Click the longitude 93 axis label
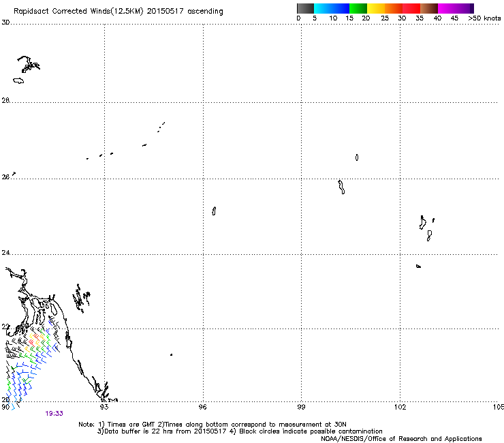Viewport: 504px width, 443px height. point(104,407)
